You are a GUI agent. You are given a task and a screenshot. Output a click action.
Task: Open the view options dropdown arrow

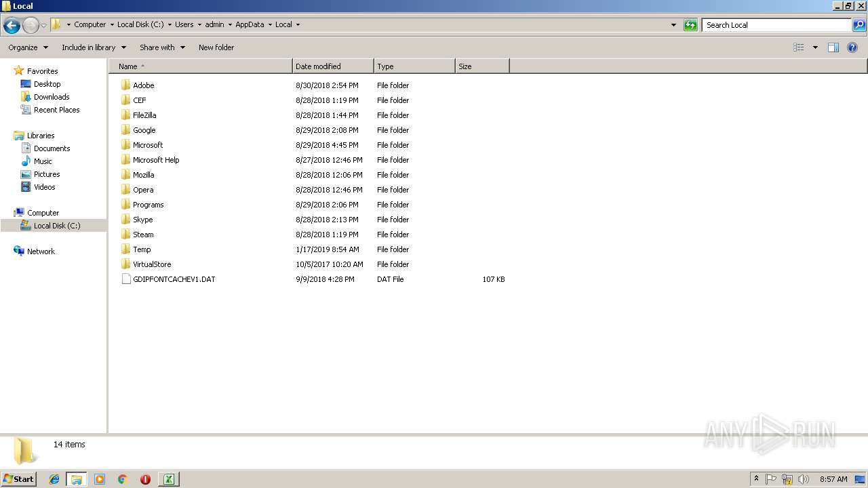click(815, 47)
